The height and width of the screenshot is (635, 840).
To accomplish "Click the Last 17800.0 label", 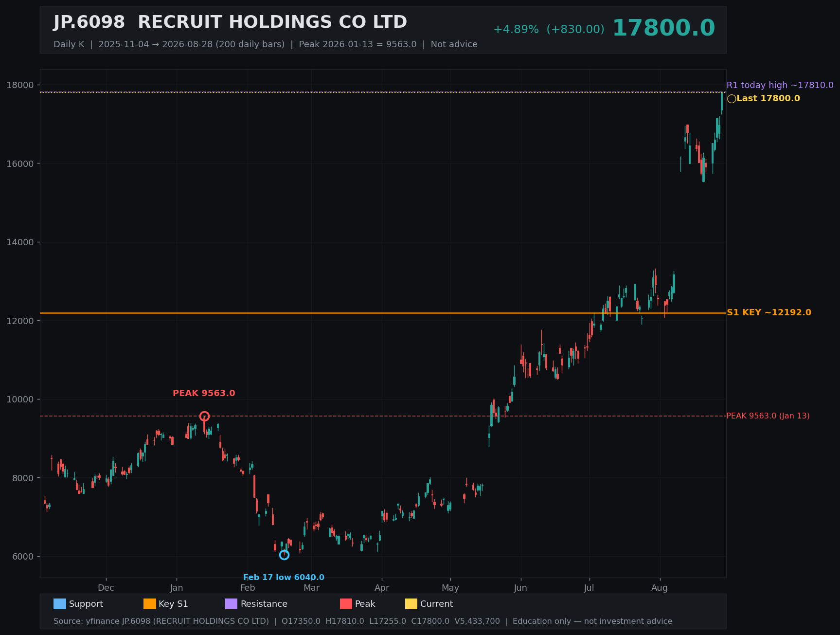I will 768,98.
